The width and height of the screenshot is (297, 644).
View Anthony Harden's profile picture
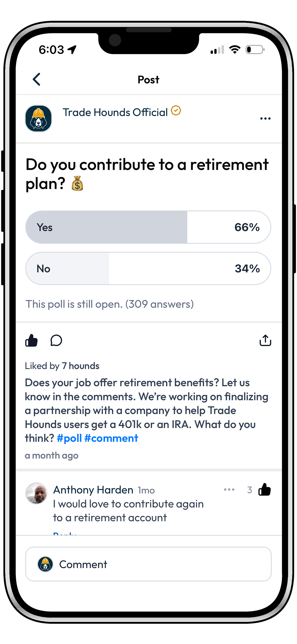coord(36,493)
